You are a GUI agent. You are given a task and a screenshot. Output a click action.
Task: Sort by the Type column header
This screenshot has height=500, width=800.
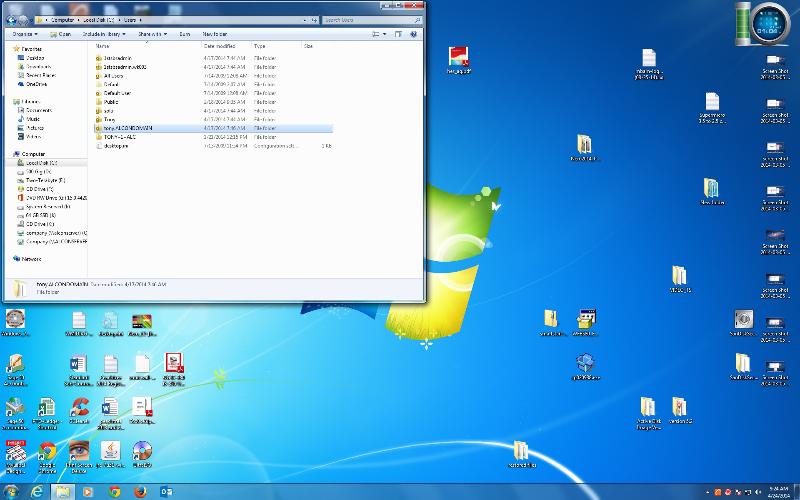pos(276,46)
